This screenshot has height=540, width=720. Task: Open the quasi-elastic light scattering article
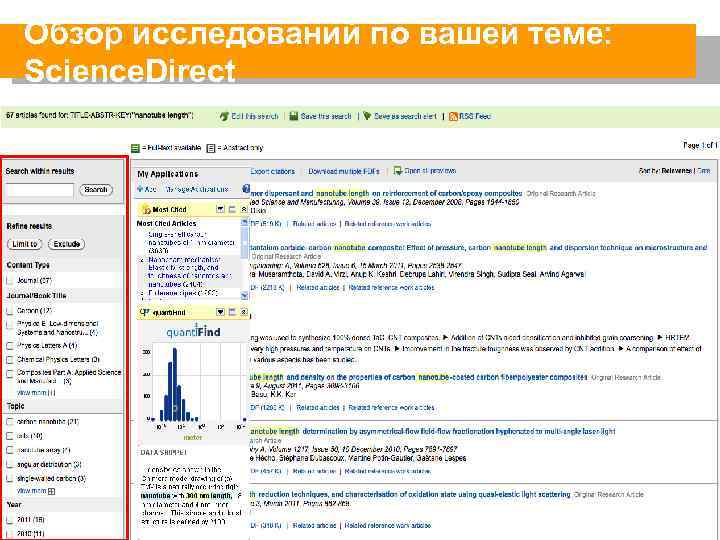click(411, 495)
